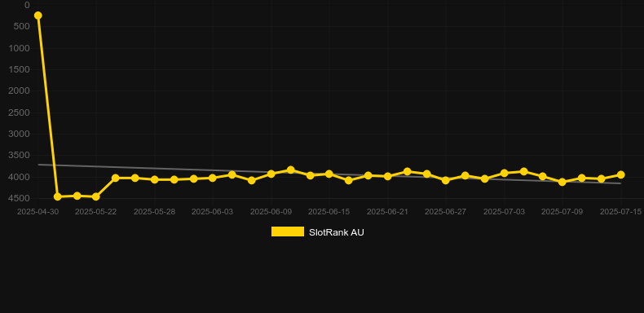Click the 2025-06-15 x-axis date label
This screenshot has height=313, width=644.
coord(329,212)
